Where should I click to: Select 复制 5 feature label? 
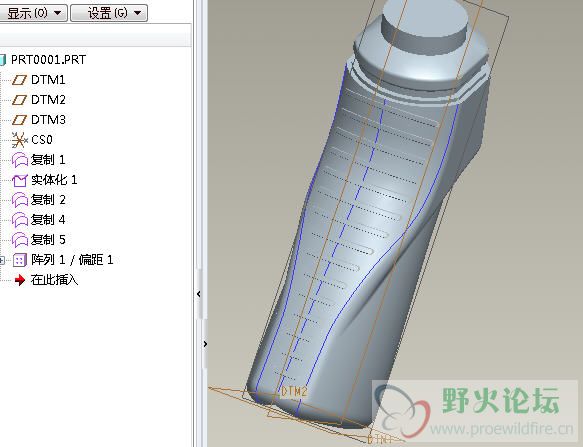[x=48, y=239]
